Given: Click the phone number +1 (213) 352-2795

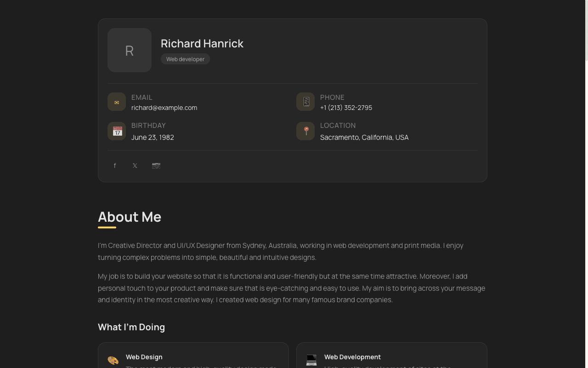Looking at the screenshot, I should [346, 108].
